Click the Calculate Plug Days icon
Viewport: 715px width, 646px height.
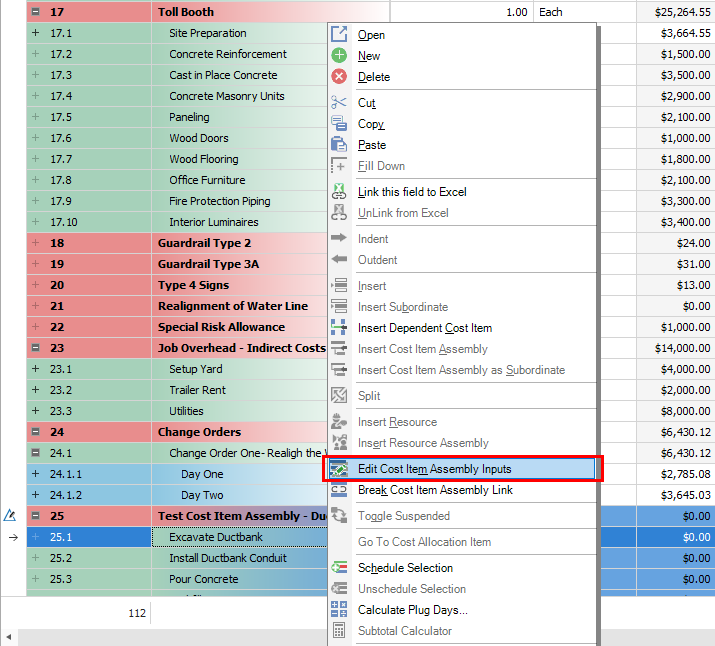(x=339, y=610)
